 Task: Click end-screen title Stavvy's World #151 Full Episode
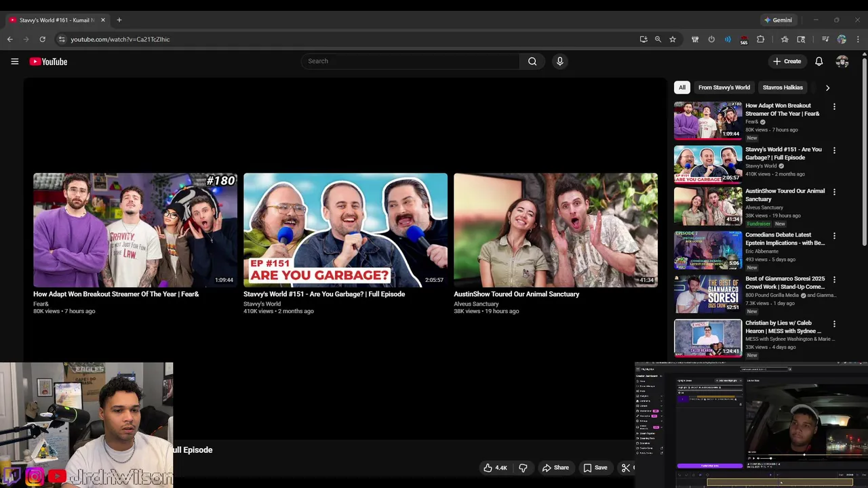tap(324, 294)
